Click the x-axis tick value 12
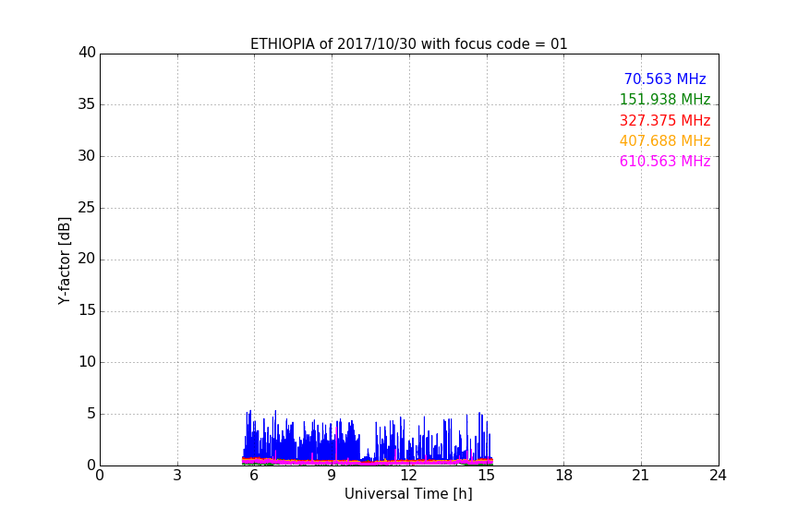 [408, 476]
